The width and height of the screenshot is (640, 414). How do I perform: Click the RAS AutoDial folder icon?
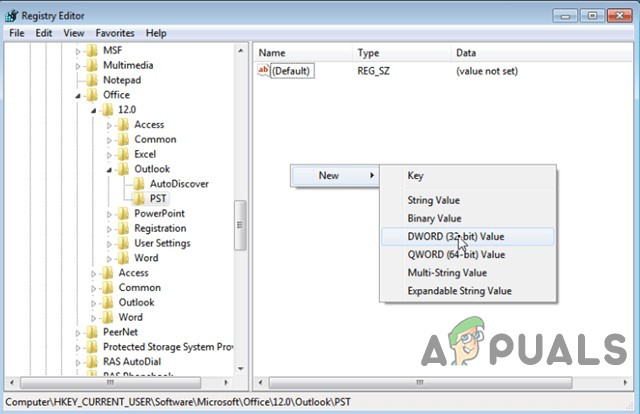(93, 362)
